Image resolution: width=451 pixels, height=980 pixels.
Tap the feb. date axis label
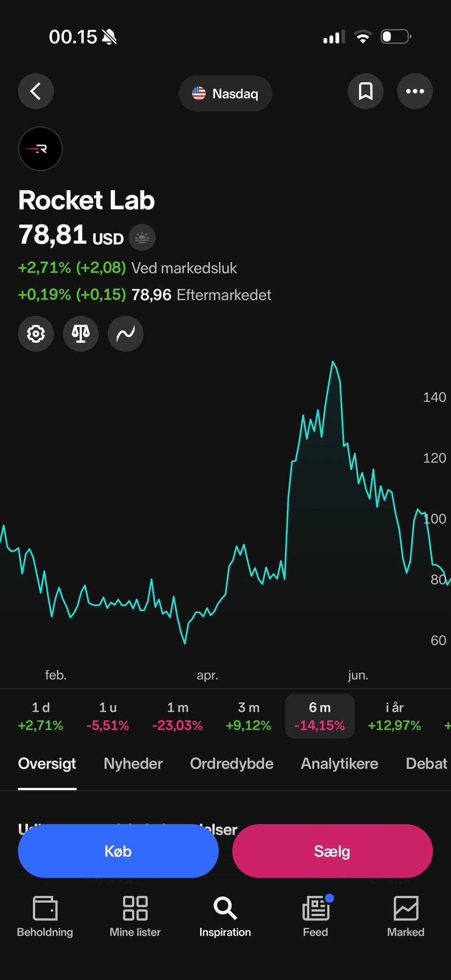coord(56,675)
